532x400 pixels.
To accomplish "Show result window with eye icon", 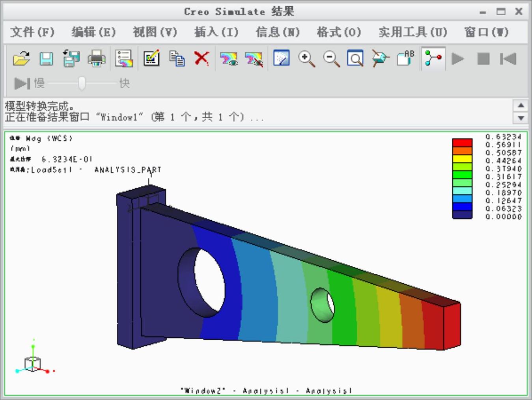I will (229, 59).
